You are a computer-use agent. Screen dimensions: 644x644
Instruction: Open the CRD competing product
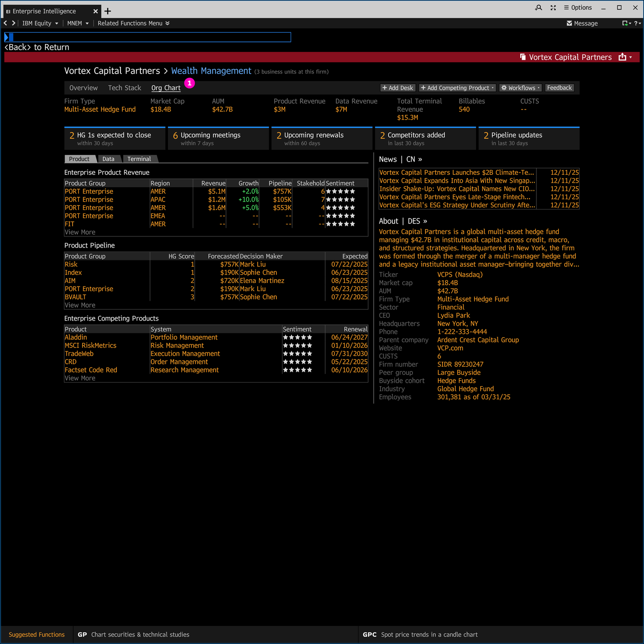[71, 362]
